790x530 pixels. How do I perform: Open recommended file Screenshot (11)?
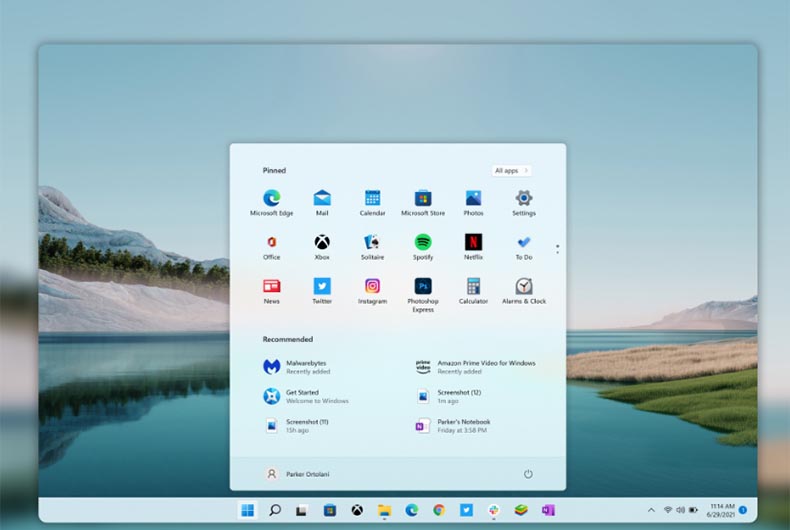pyautogui.click(x=296, y=426)
